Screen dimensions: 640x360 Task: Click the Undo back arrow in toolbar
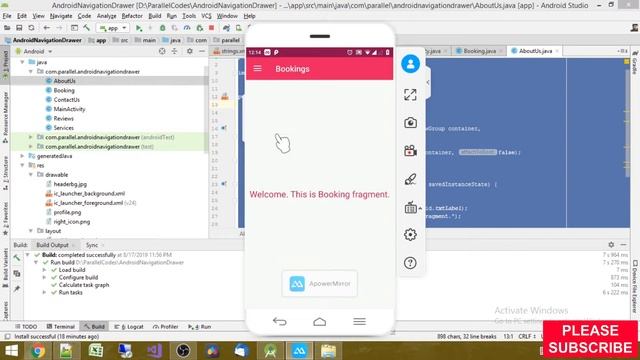[x=47, y=28]
